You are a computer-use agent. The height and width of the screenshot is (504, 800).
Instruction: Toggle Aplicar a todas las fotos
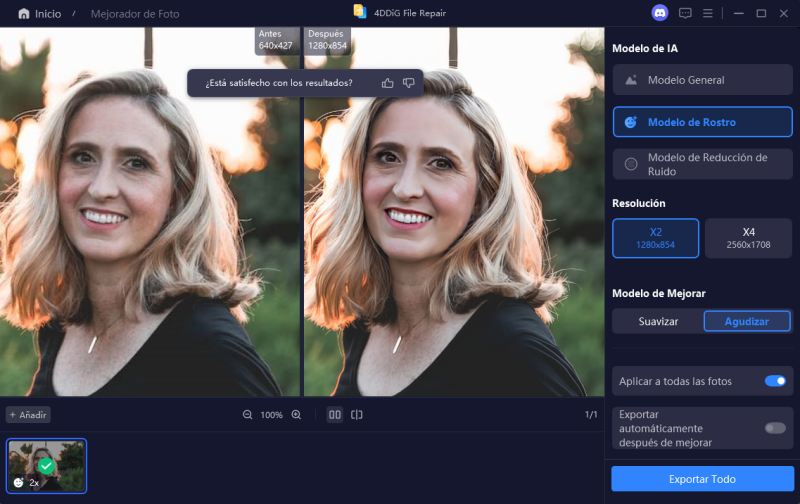[775, 381]
